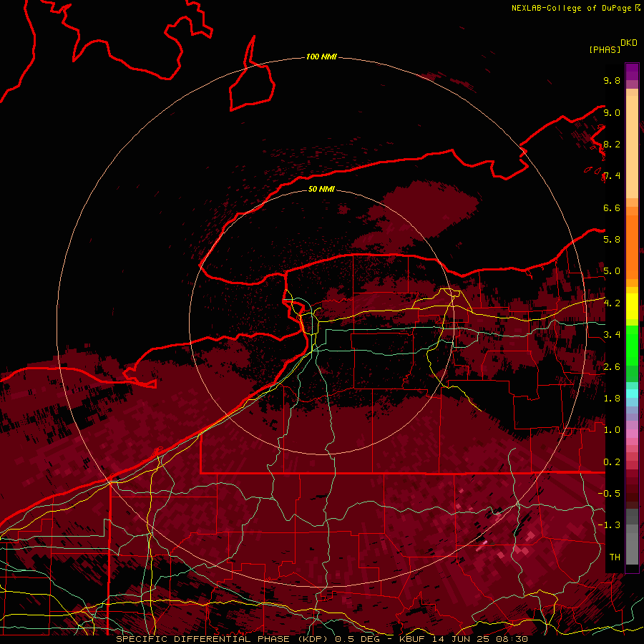Image resolution: width=644 pixels, height=644 pixels.
Task: Click the -0.5 scale value
Action: pyautogui.click(x=610, y=494)
